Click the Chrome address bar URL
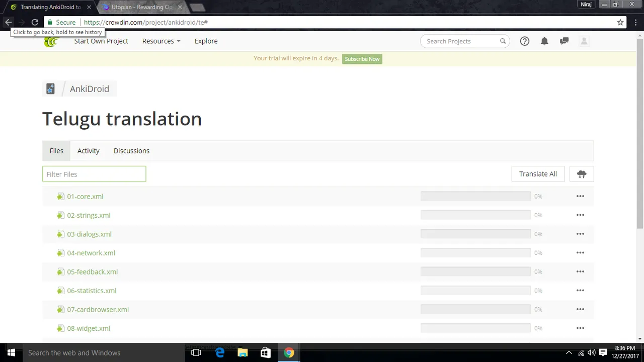644x362 pixels. (x=146, y=22)
